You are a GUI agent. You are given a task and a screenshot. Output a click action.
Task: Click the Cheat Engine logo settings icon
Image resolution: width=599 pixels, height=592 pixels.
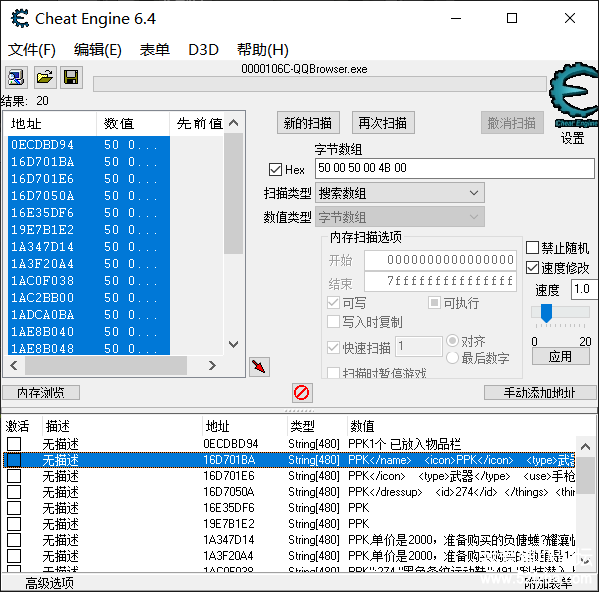point(574,94)
